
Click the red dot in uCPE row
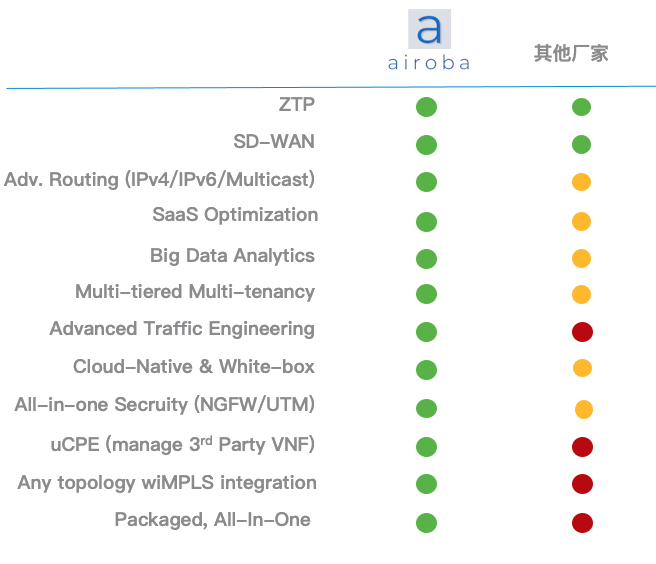click(582, 447)
